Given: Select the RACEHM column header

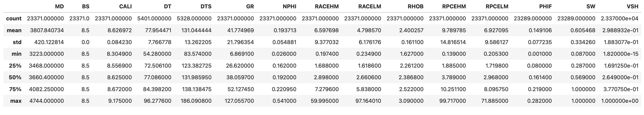Looking at the screenshot, I should [x=327, y=7].
